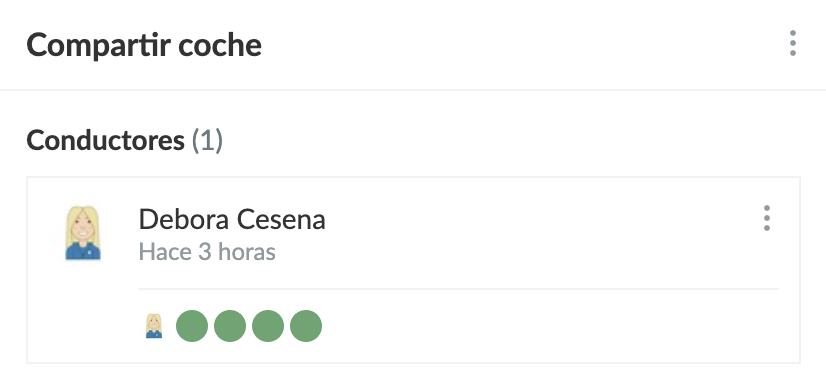The width and height of the screenshot is (826, 388).
Task: Select the third green seat circle
Action: [268, 326]
